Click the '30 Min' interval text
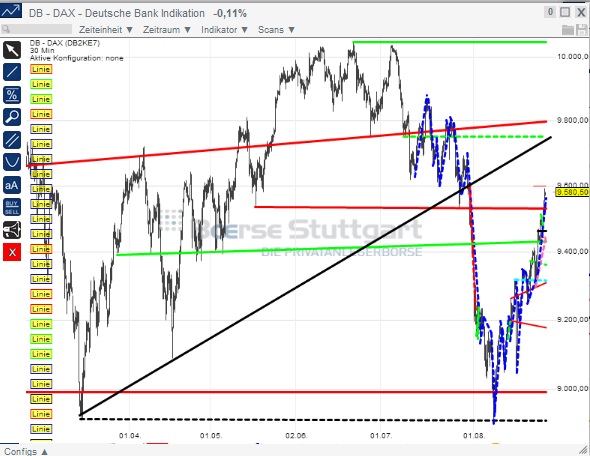The image size is (590, 456). pos(42,50)
